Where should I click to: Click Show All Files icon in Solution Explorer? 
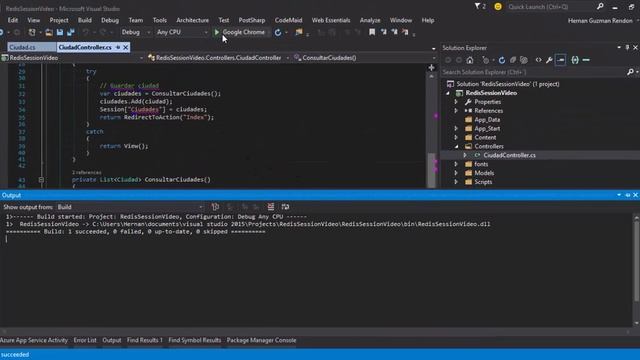pos(524,60)
